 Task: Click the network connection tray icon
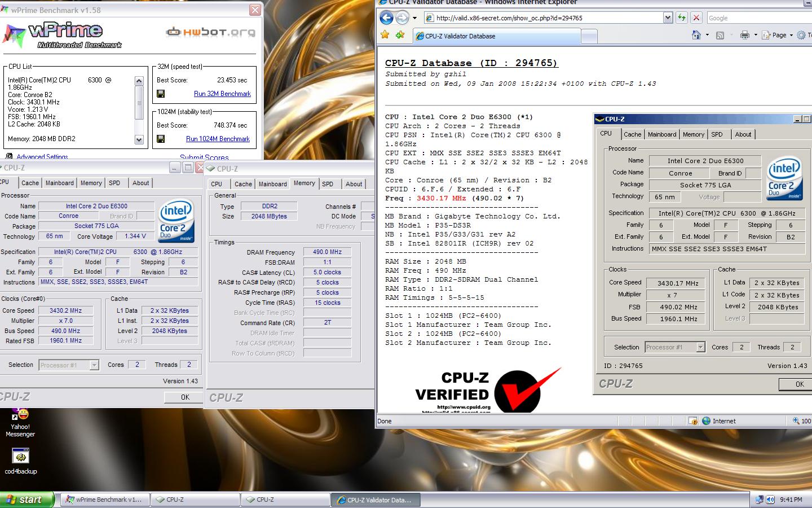760,500
